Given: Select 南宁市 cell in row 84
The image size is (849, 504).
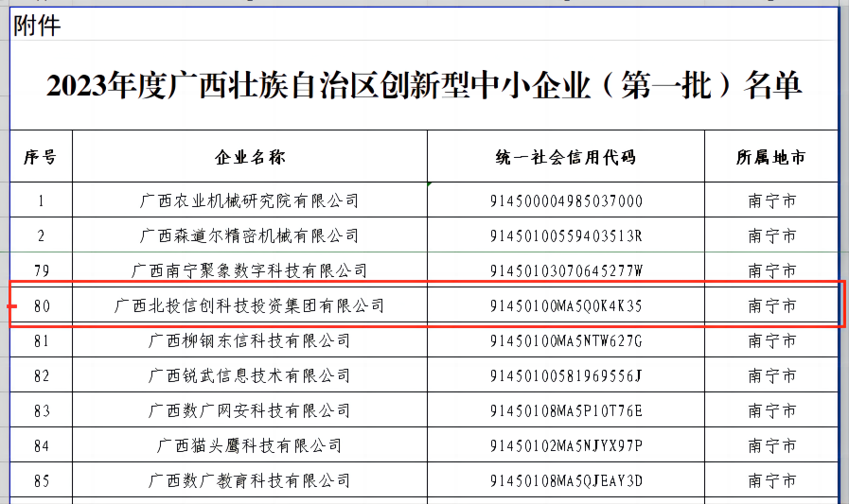Looking at the screenshot, I should (771, 445).
